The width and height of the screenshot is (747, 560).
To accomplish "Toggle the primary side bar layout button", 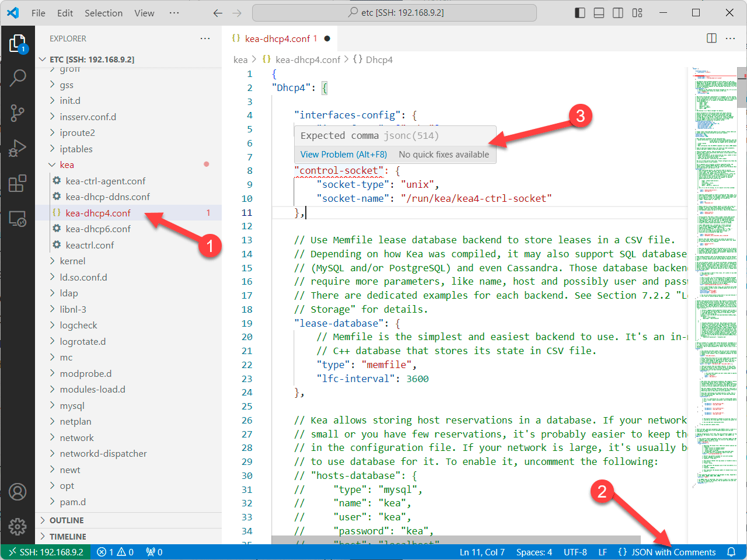I will [x=580, y=13].
